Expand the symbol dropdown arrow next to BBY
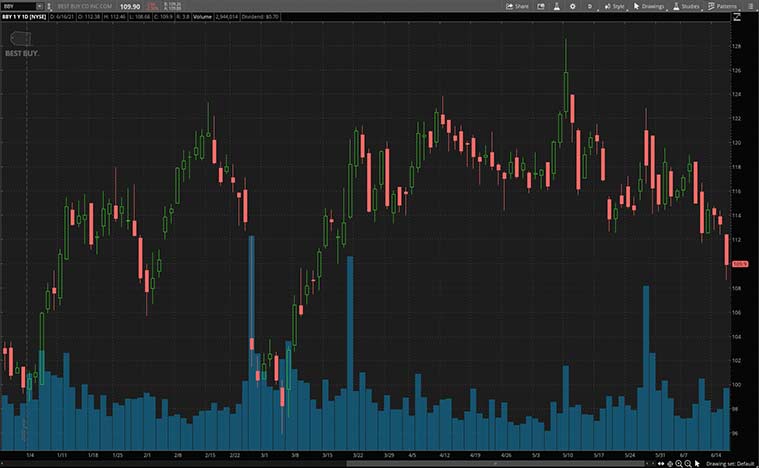Viewport: 759px width, 468px height. tap(39, 6)
